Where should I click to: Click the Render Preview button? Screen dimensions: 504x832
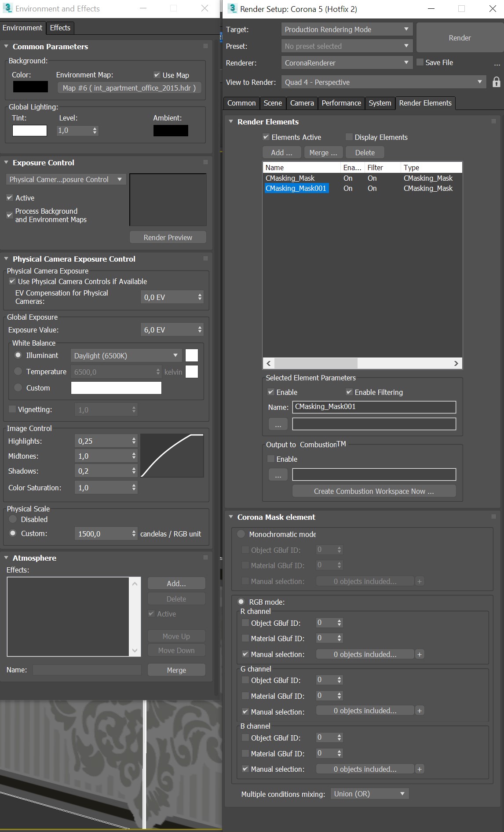click(168, 237)
